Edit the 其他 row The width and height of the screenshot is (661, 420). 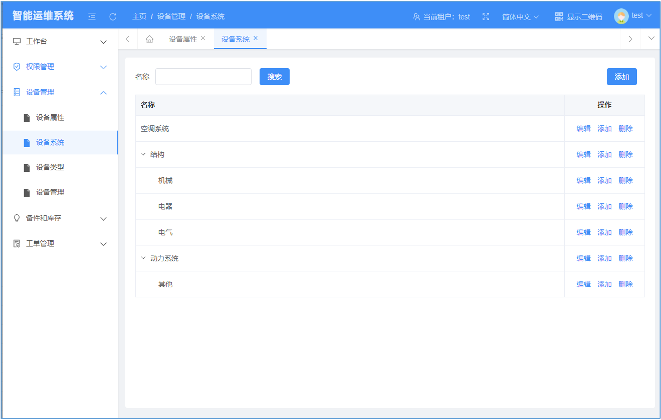pyautogui.click(x=583, y=284)
